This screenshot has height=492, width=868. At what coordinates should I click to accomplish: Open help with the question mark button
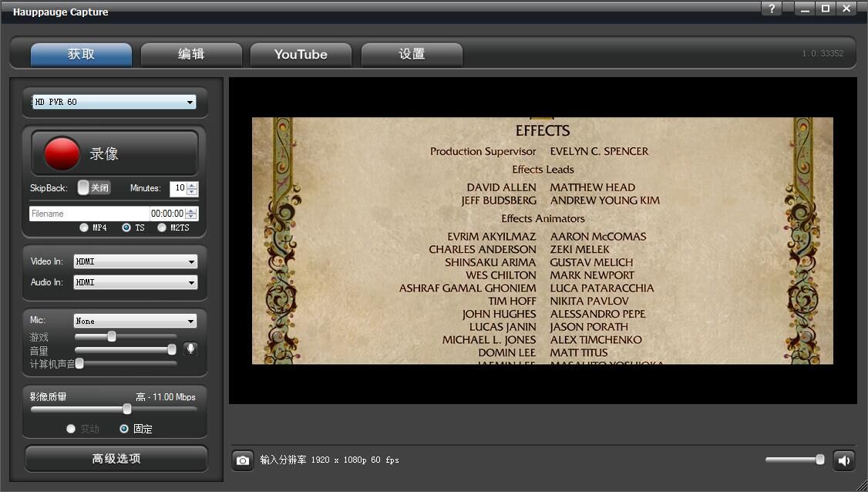(x=772, y=8)
